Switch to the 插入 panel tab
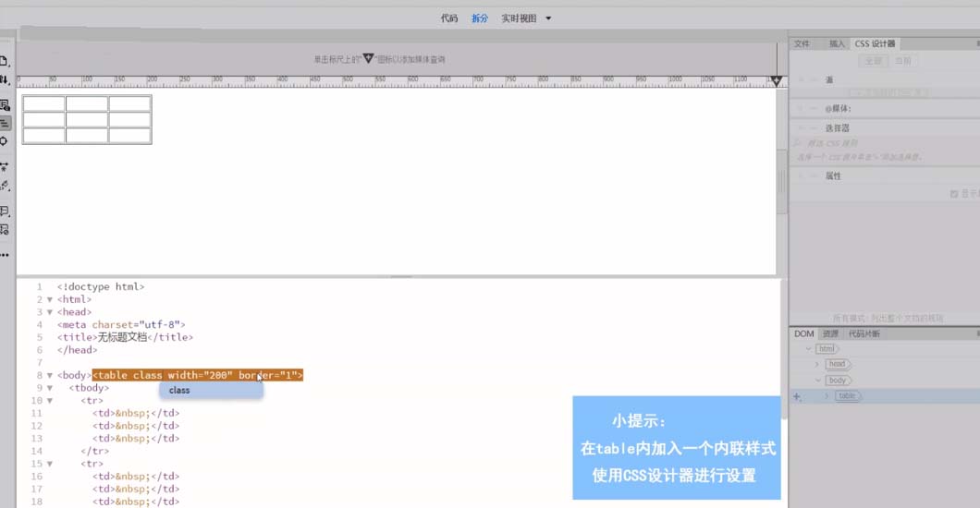This screenshot has height=508, width=980. tap(836, 43)
